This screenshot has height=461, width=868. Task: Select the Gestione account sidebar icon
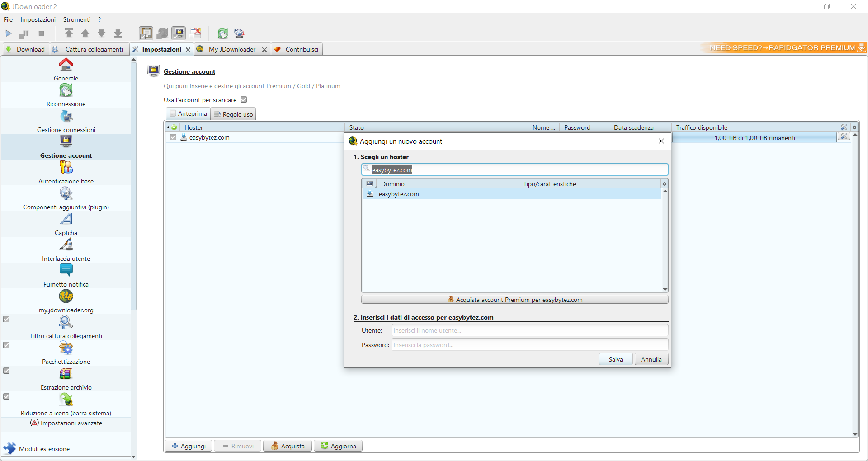click(66, 141)
